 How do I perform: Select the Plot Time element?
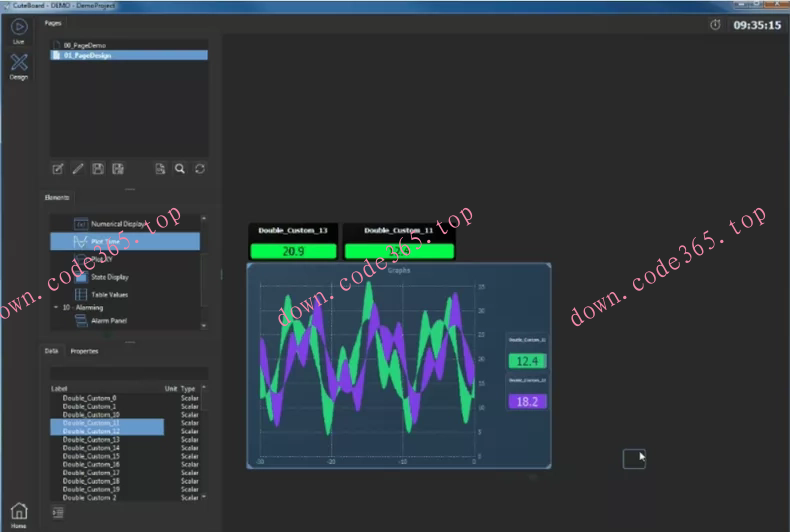[x=125, y=241]
